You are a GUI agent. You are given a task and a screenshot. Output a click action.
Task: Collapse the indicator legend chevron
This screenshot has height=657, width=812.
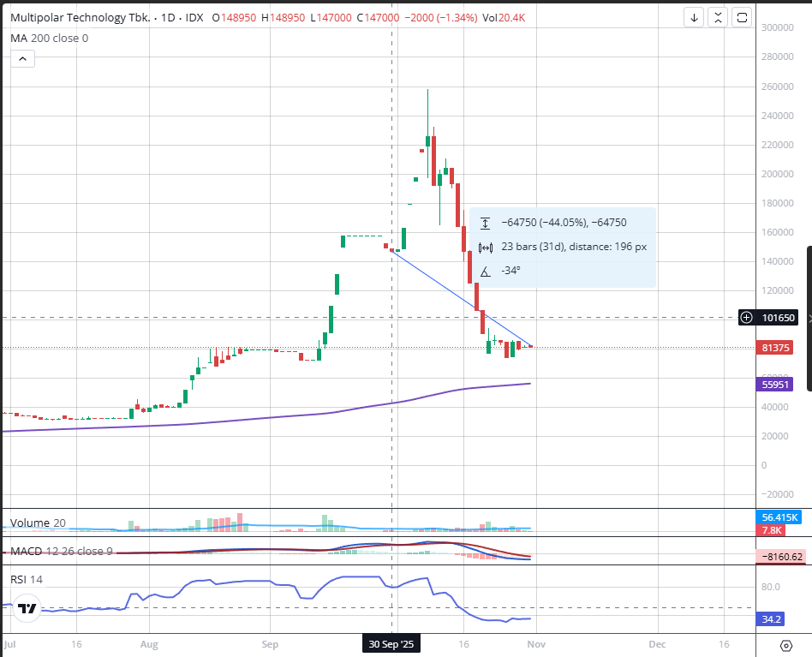pos(23,58)
